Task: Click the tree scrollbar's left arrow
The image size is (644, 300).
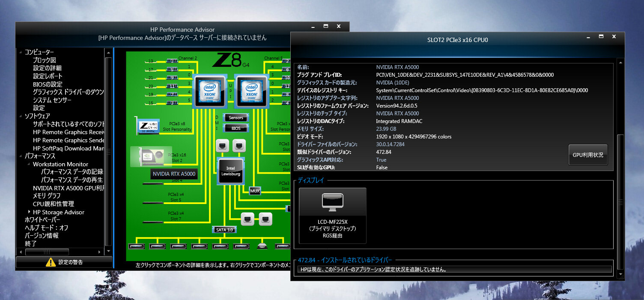Action: click(21, 252)
